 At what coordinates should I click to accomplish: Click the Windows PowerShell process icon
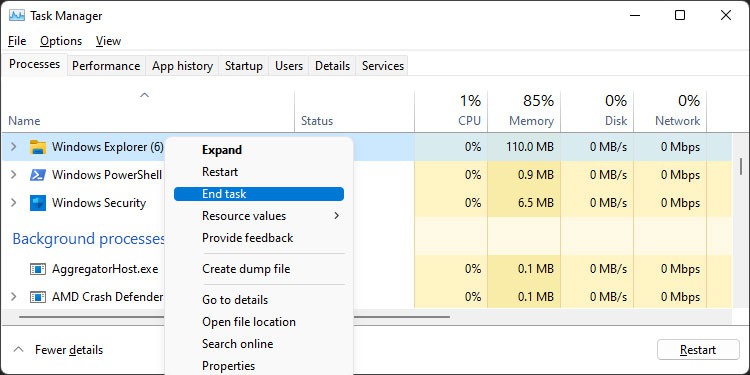pyautogui.click(x=37, y=175)
